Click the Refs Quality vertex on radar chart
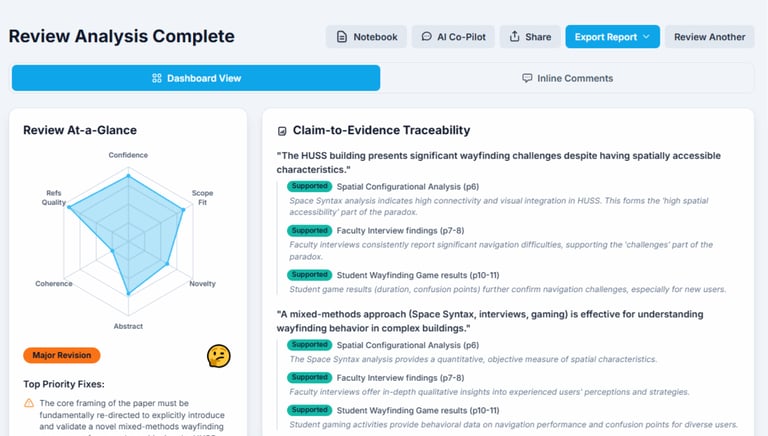 68,206
